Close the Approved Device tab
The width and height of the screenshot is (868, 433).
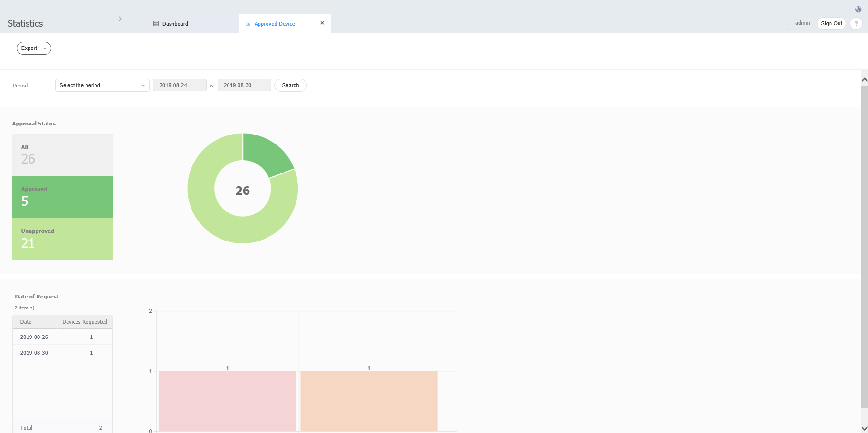point(322,23)
